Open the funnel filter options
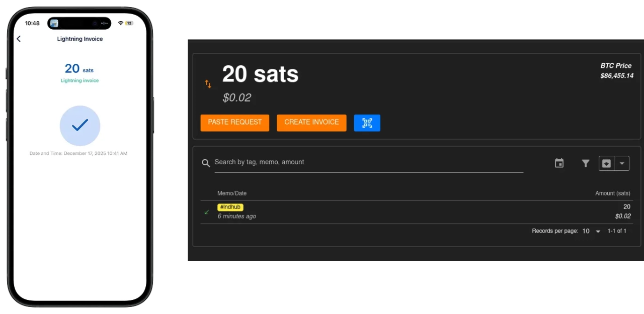 click(585, 163)
